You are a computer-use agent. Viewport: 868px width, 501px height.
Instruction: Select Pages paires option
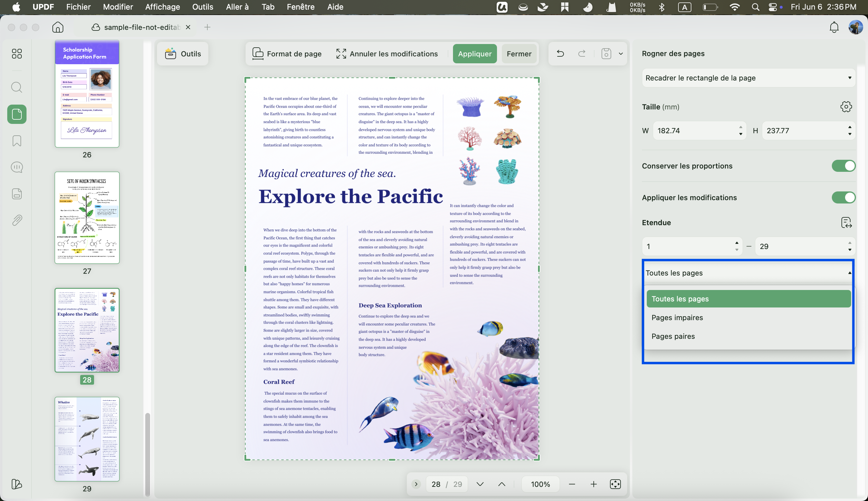coord(749,336)
